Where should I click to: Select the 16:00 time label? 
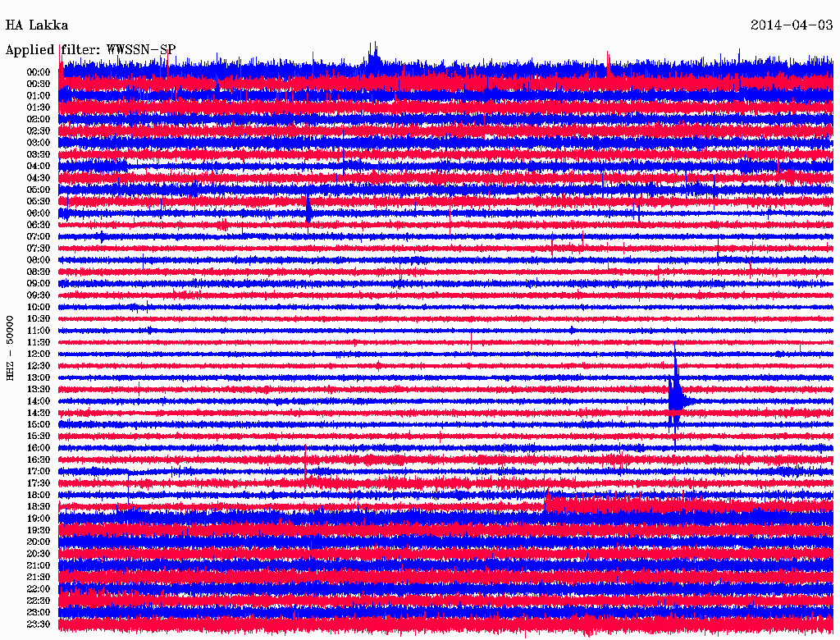point(39,447)
